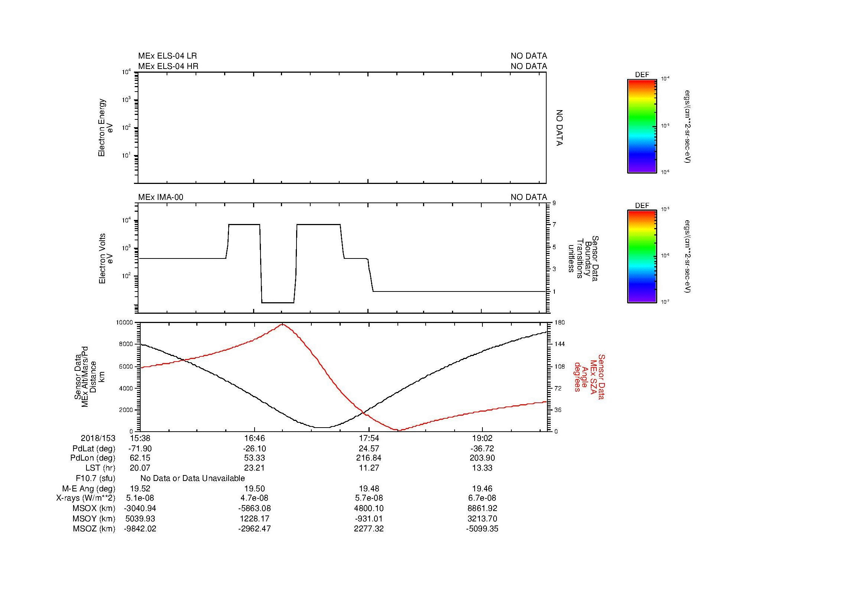Click the MSOY value 5039.93
Image resolution: width=868 pixels, height=613 pixels.
coord(140,518)
